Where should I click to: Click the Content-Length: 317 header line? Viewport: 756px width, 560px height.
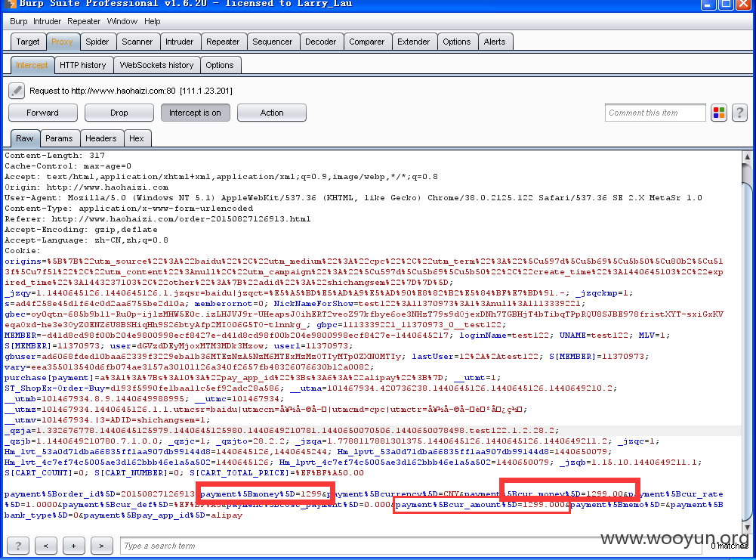[x=54, y=156]
